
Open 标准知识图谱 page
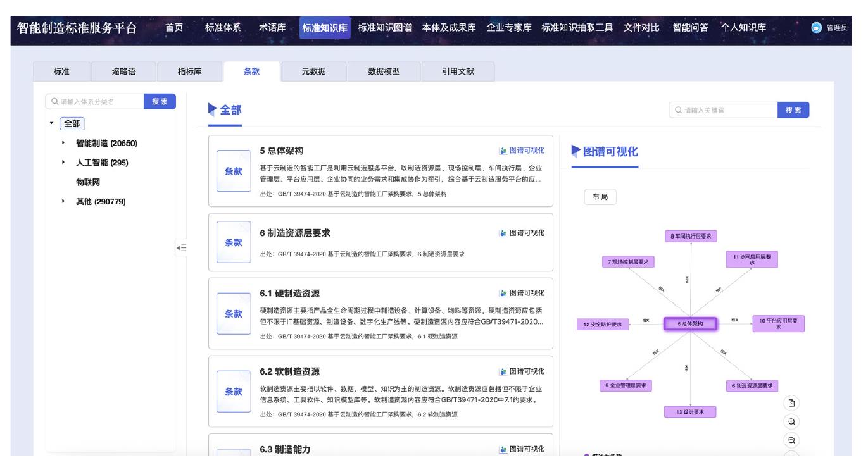[385, 28]
